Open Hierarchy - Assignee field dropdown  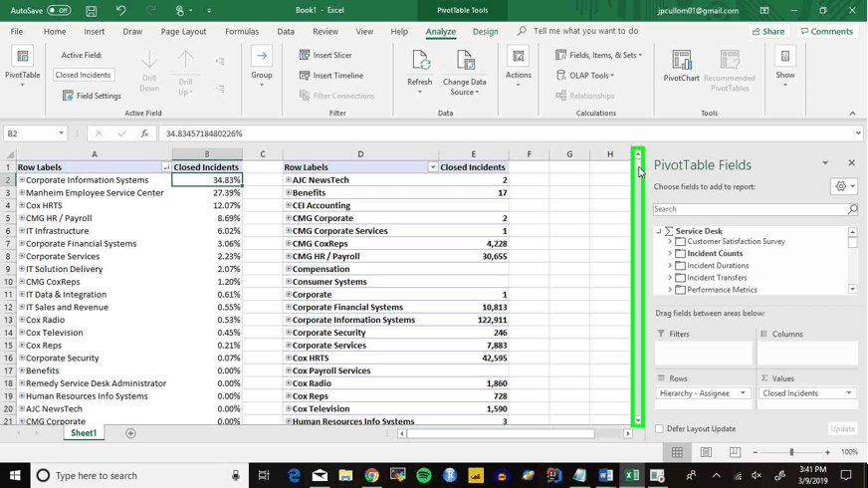743,393
